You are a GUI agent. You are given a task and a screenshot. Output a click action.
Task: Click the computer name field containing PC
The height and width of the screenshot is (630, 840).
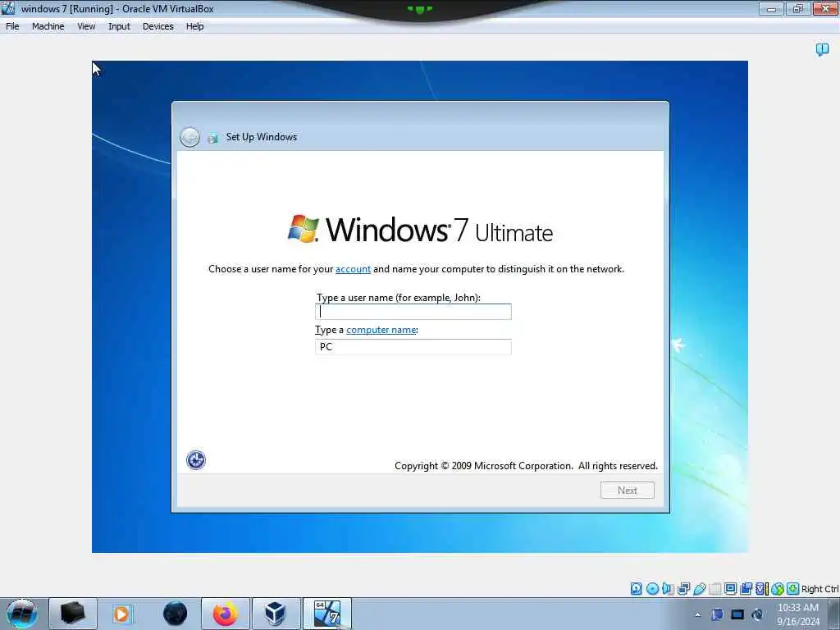[413, 347]
